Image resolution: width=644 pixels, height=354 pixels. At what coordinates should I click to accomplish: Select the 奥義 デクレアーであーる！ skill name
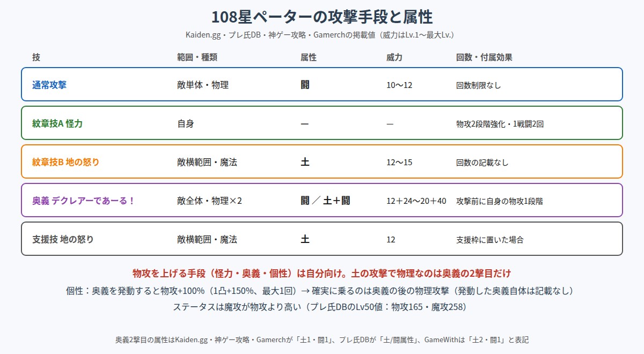pyautogui.click(x=83, y=201)
